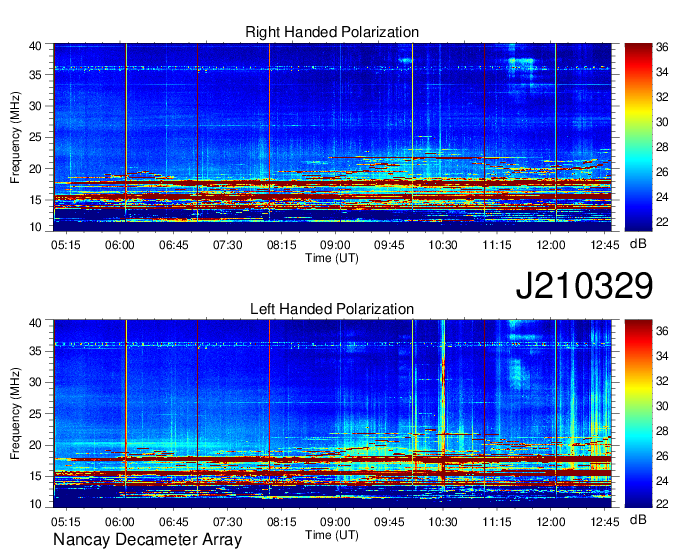The height and width of the screenshot is (552, 680).
Task: Click the 10 MHz tick on bottom frequency axis
Action: 35,504
